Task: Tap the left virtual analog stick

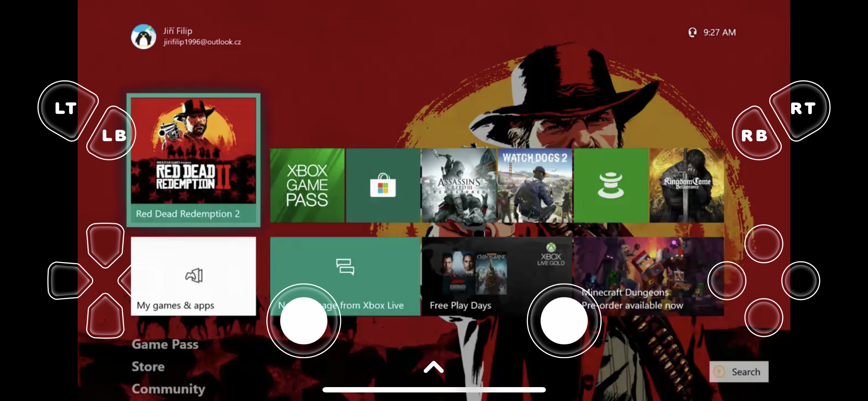Action: [304, 321]
